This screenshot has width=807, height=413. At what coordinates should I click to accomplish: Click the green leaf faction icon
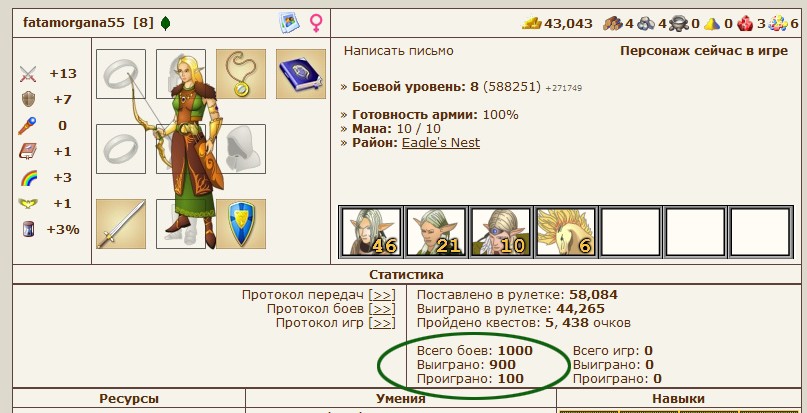coord(165,23)
